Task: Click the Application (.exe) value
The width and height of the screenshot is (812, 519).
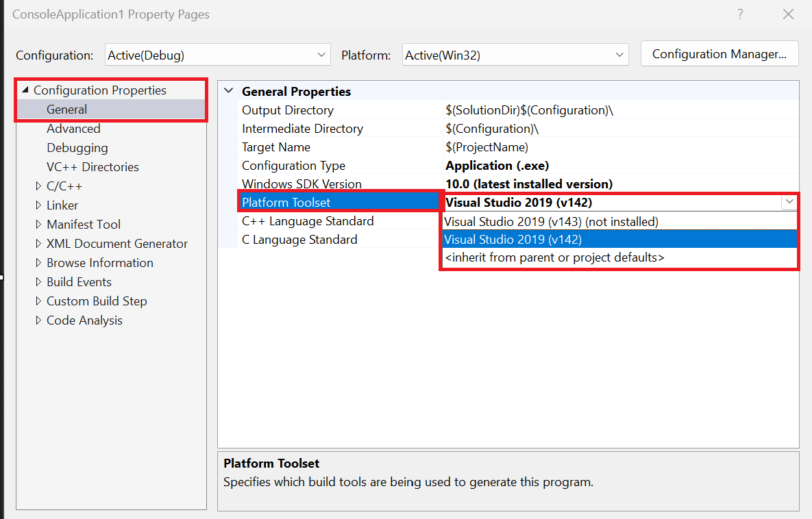Action: point(497,166)
